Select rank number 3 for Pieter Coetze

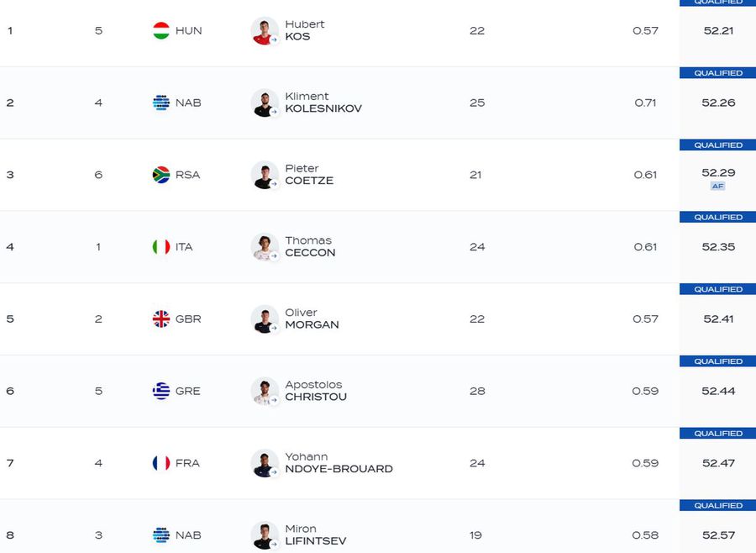[9, 175]
